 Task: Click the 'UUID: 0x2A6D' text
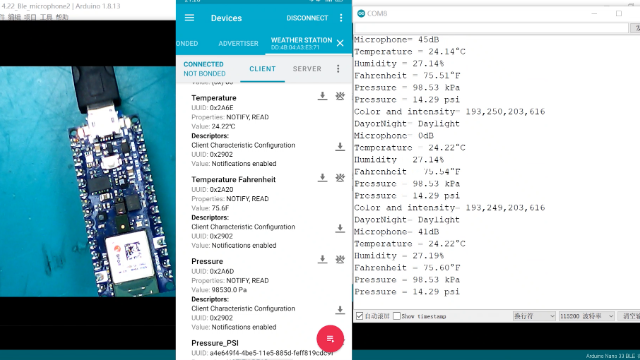pyautogui.click(x=213, y=271)
